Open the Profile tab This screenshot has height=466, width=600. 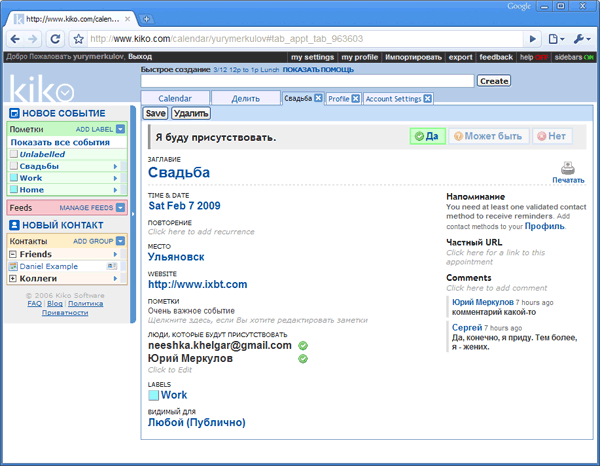339,99
